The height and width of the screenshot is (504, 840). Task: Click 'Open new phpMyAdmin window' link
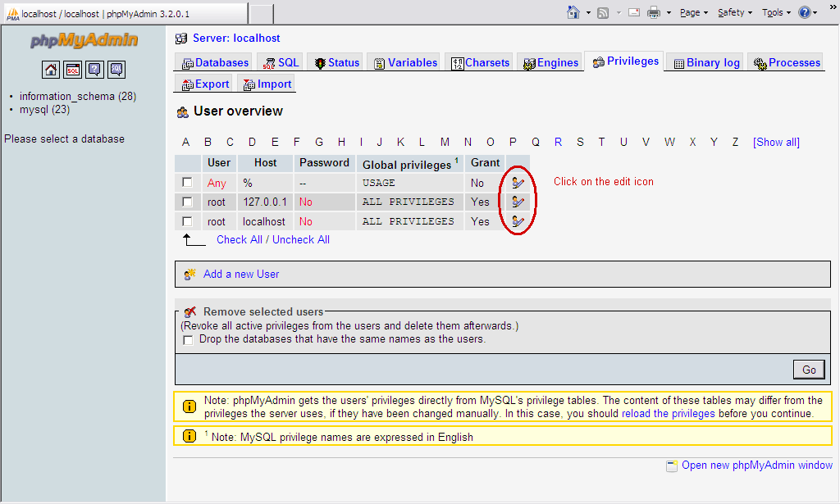tap(757, 465)
